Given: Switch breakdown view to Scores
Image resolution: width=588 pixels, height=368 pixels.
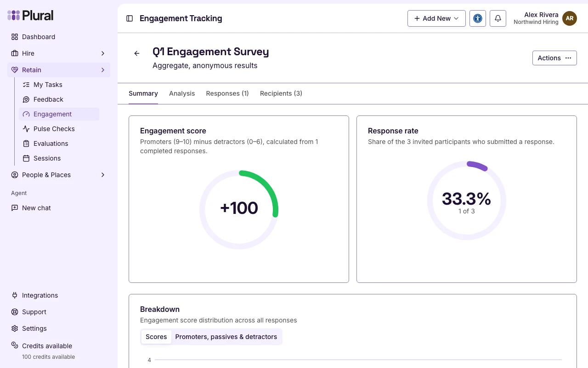Looking at the screenshot, I should coord(156,337).
